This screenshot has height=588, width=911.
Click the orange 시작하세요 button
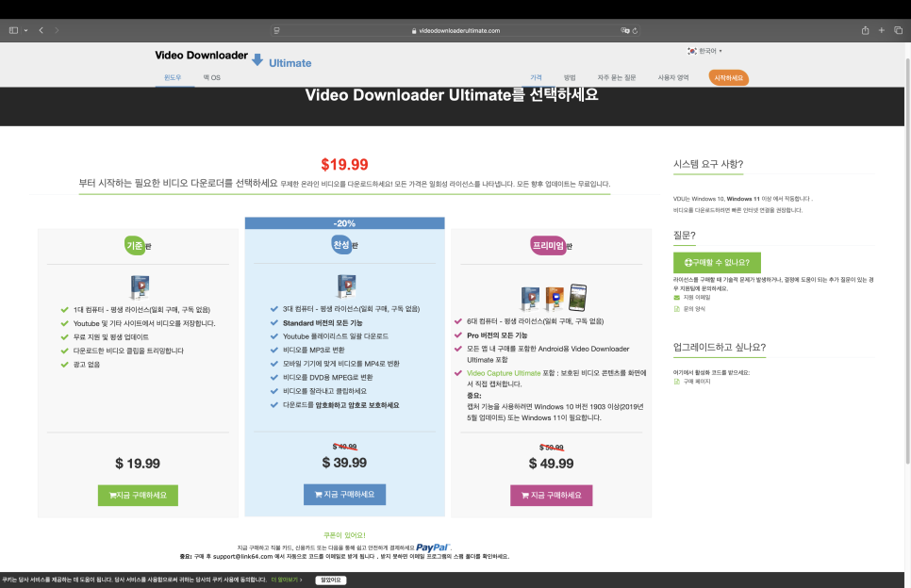point(729,78)
